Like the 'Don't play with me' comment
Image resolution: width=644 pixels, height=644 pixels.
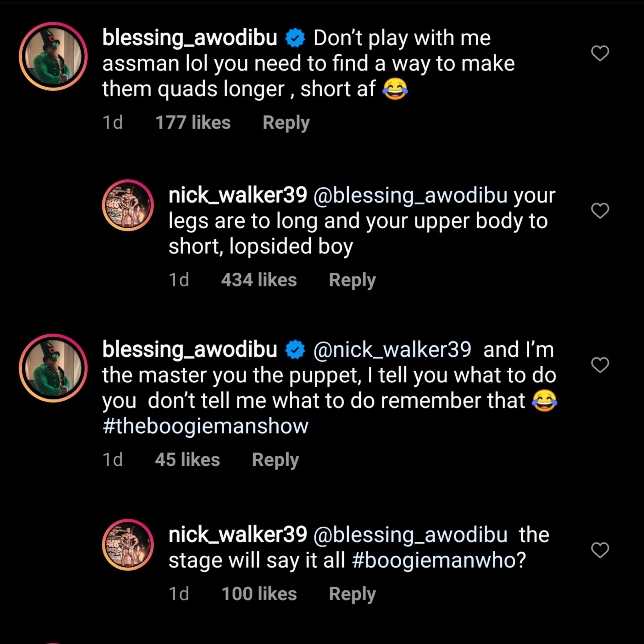600,53
